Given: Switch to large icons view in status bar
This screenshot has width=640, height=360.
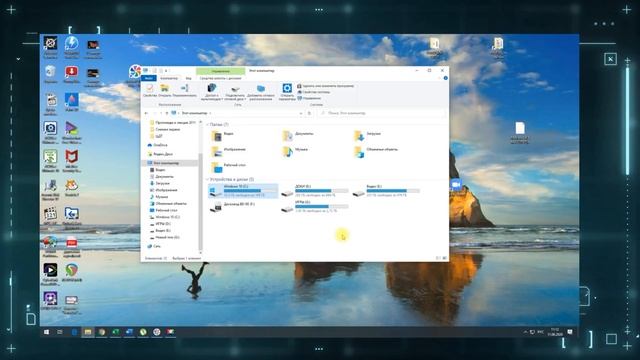Looking at the screenshot, I should point(444,258).
